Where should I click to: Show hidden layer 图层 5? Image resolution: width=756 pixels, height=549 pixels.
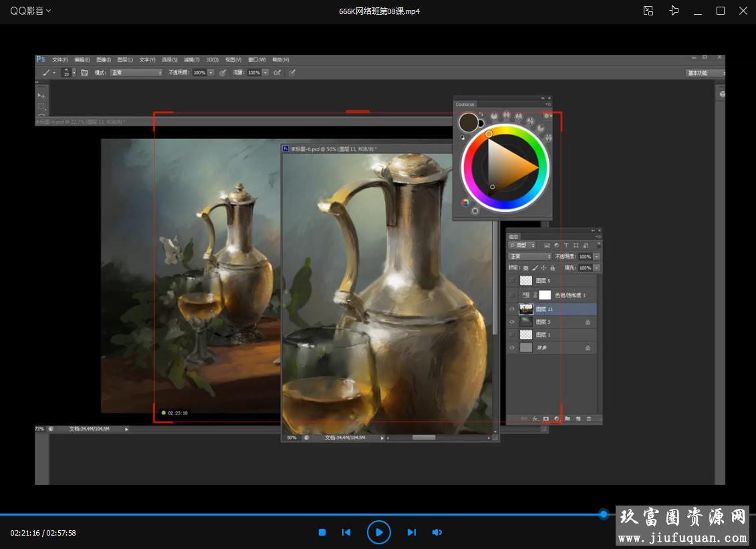pyautogui.click(x=512, y=281)
